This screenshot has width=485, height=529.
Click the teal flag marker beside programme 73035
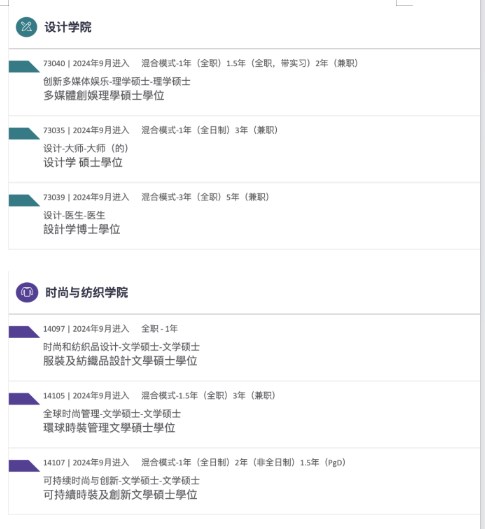(x=24, y=133)
